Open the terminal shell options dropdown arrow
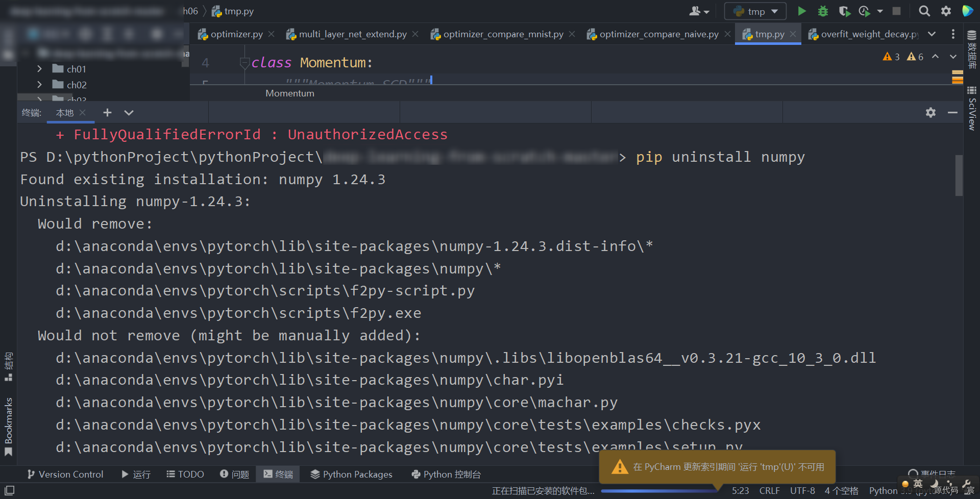Image resolution: width=980 pixels, height=499 pixels. coord(129,113)
